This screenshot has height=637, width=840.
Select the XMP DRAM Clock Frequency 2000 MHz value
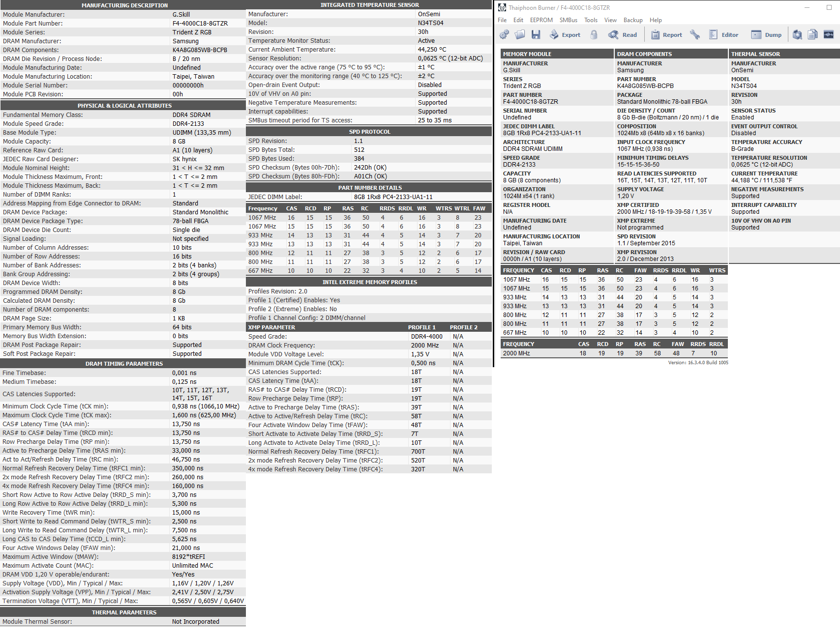(425, 346)
